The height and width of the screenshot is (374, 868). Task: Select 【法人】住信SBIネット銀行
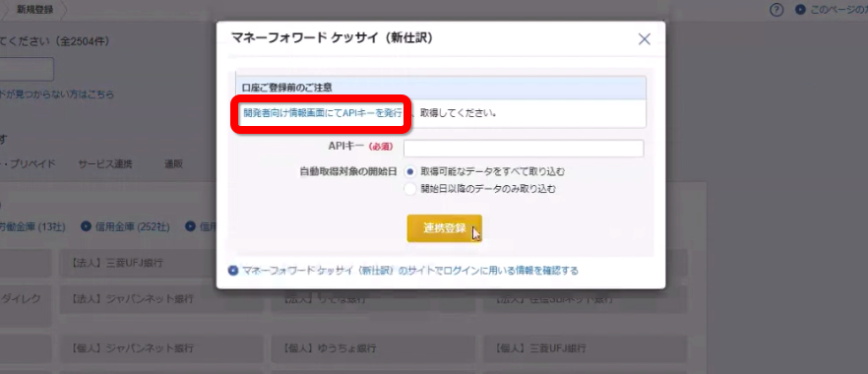(x=586, y=299)
